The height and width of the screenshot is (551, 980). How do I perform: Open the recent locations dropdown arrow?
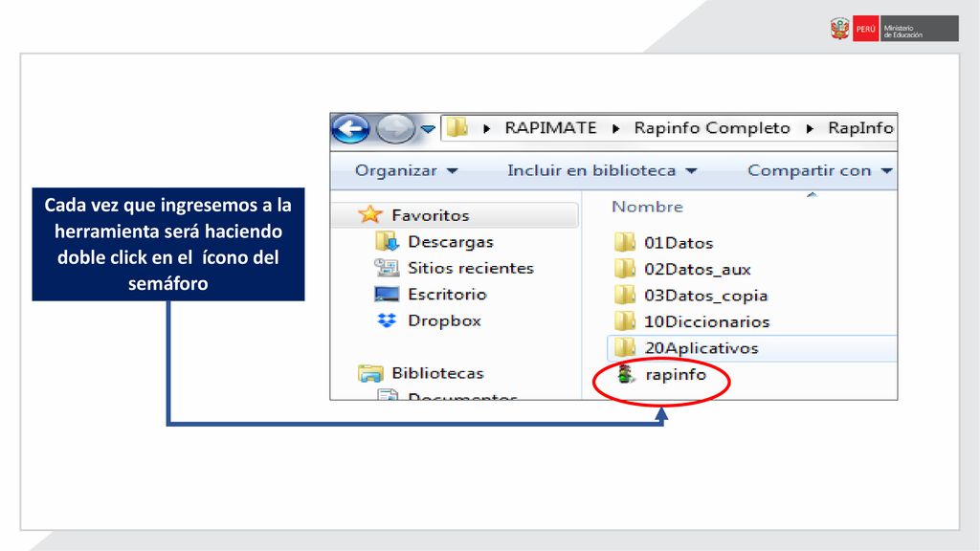click(428, 129)
